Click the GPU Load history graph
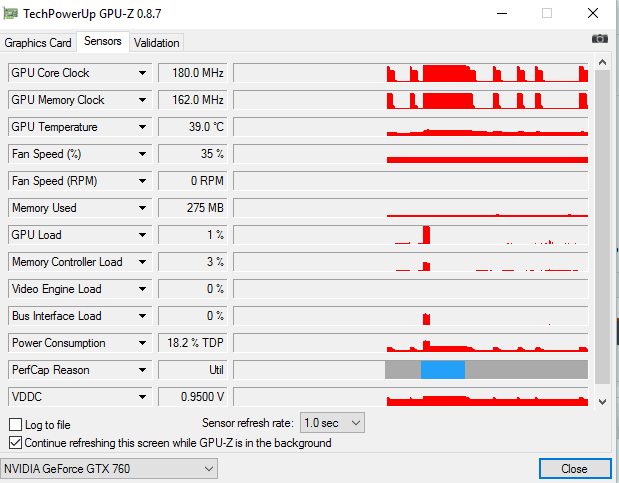 click(411, 235)
